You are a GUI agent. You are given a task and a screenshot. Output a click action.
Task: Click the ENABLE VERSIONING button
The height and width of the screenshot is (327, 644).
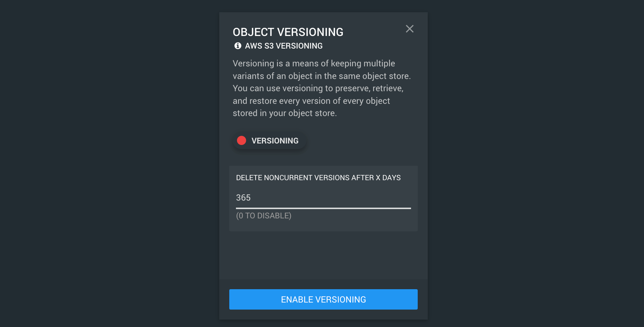[323, 300]
